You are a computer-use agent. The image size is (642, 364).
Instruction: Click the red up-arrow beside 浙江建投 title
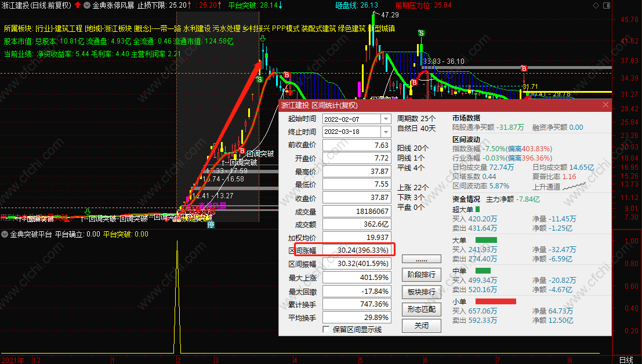click(78, 5)
